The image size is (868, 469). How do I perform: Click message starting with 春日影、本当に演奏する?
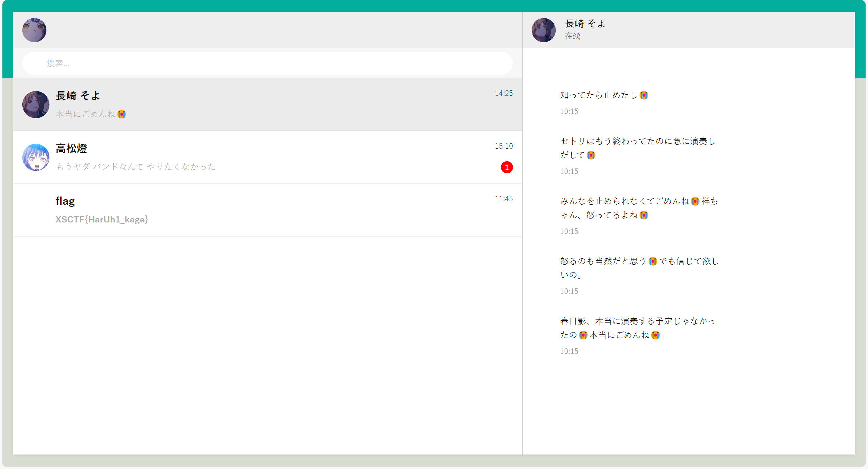point(637,328)
